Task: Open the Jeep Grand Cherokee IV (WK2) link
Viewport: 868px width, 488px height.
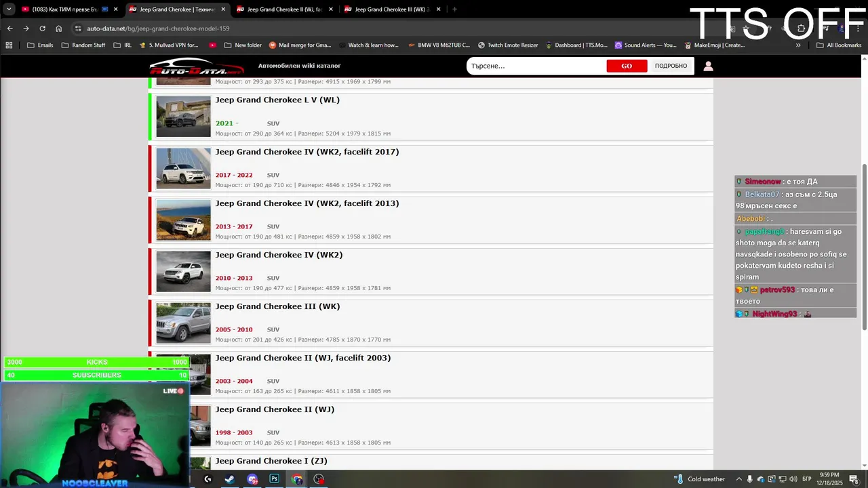Action: tap(279, 255)
